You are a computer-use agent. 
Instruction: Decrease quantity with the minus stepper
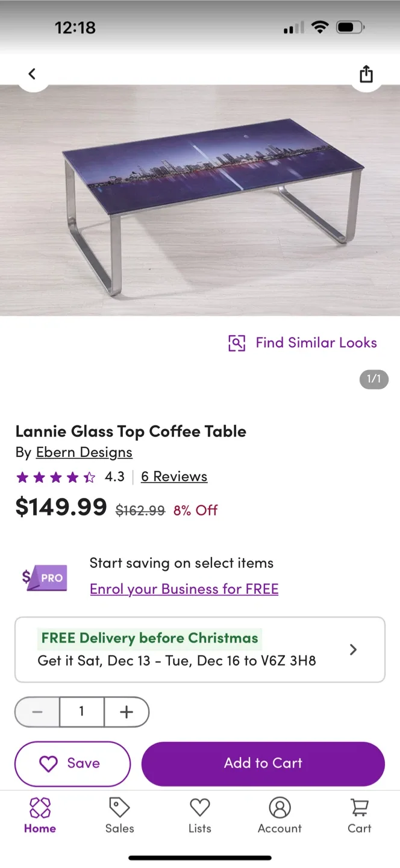click(37, 711)
